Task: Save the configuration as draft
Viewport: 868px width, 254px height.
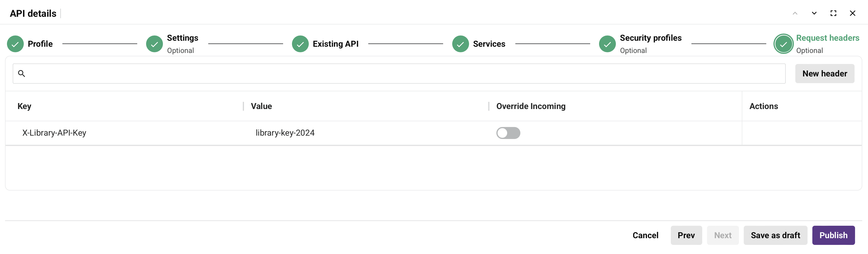Action: click(775, 235)
